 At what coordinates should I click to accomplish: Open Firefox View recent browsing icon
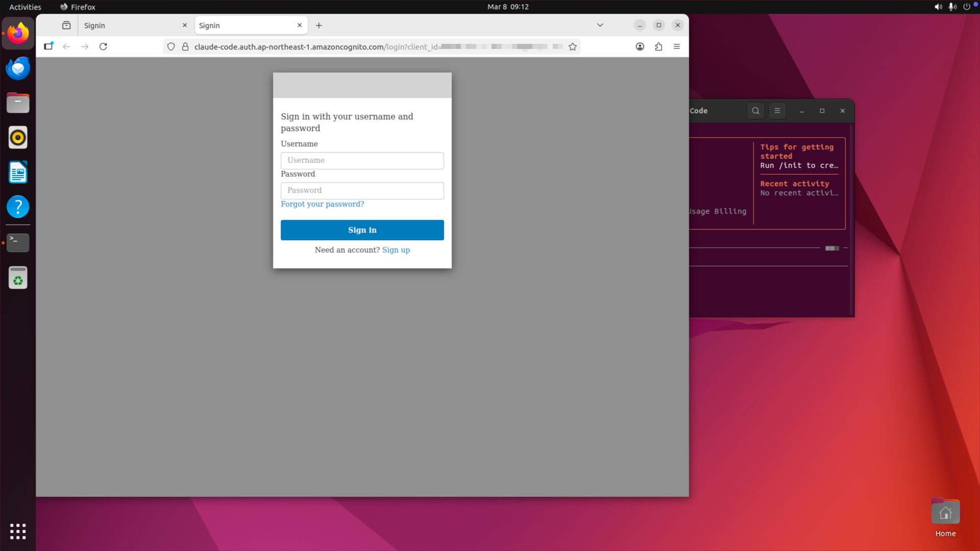pos(66,25)
